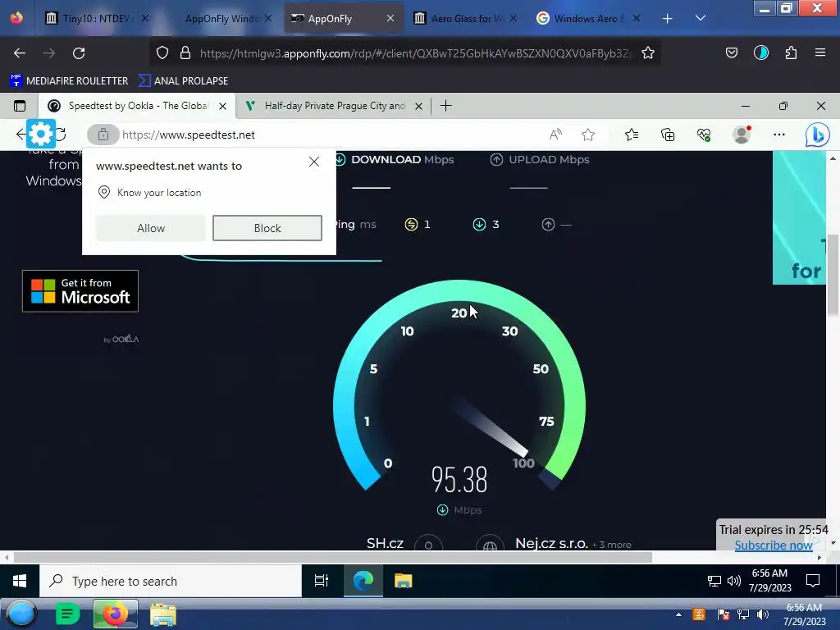Add page to Edge favorites star

588,135
